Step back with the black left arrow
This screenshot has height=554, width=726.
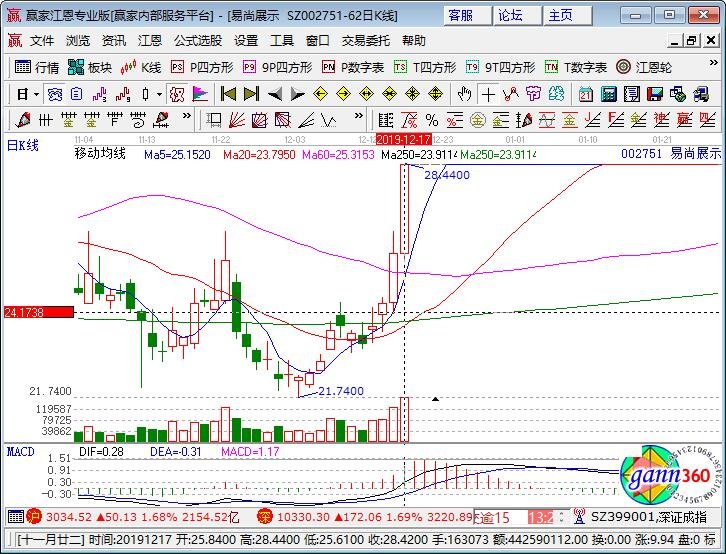[275, 95]
